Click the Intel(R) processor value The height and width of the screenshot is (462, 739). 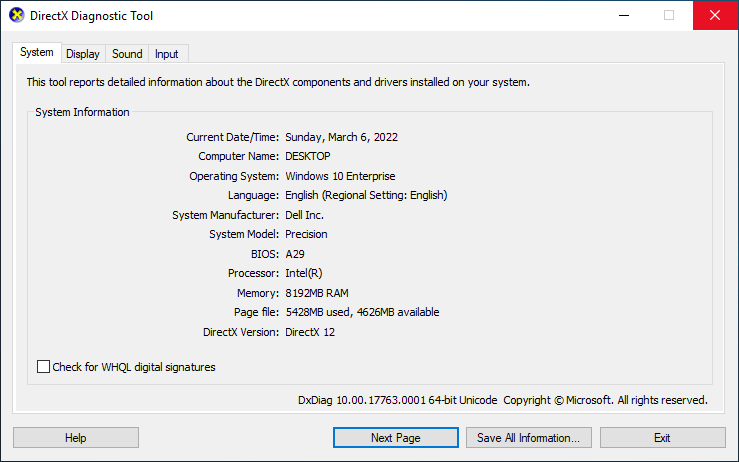(x=304, y=273)
